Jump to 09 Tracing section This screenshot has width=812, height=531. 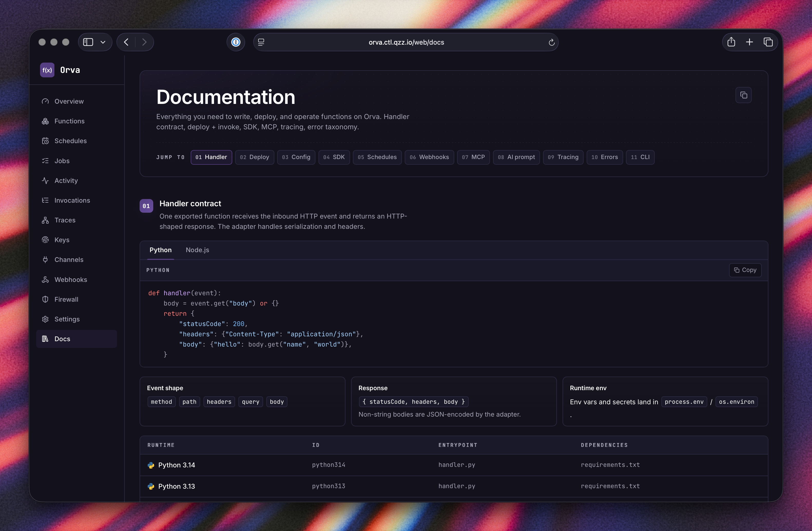click(x=563, y=157)
